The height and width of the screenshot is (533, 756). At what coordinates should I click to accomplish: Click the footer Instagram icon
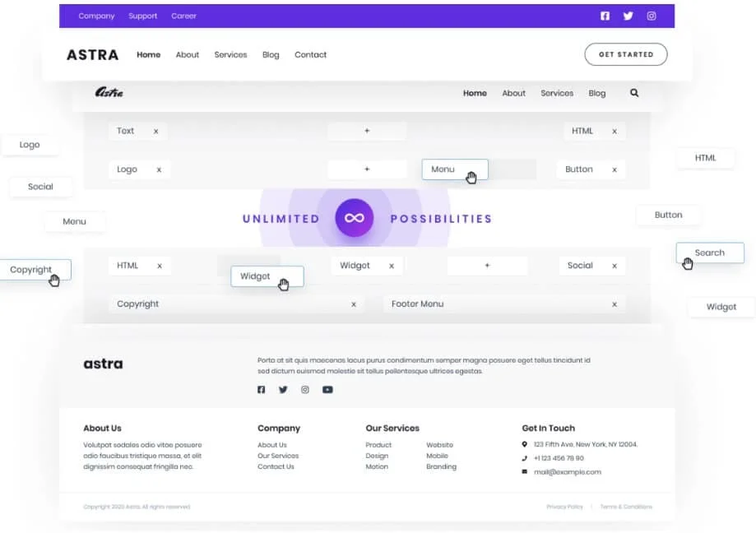coord(305,390)
